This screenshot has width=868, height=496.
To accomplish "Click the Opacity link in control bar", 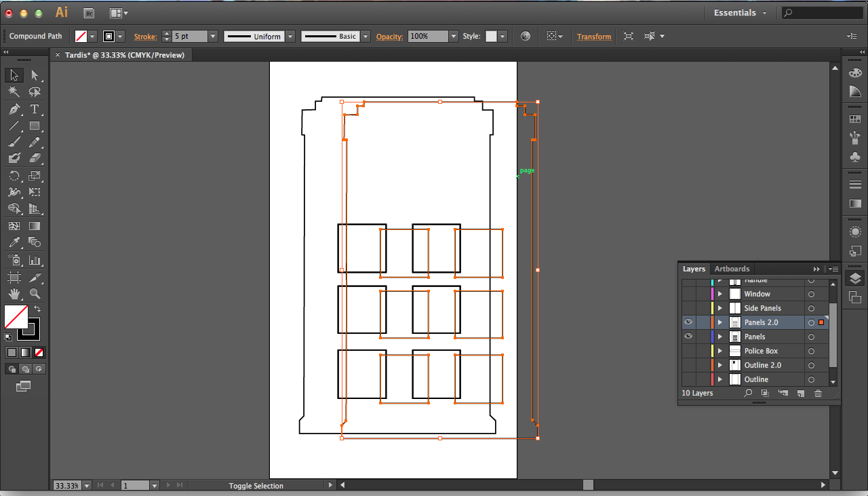I will pyautogui.click(x=389, y=37).
